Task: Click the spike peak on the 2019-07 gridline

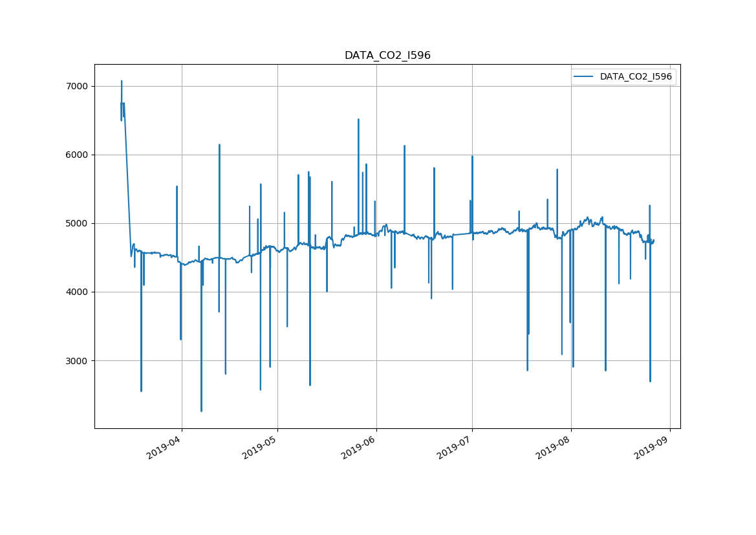Action: tap(472, 157)
